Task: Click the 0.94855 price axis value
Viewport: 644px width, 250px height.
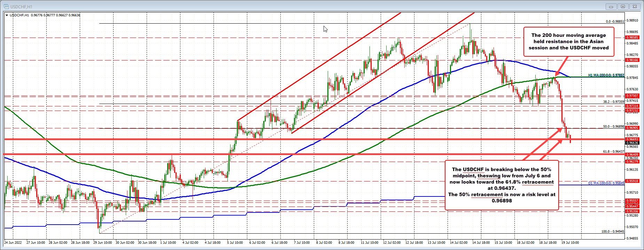Action: coord(633,238)
